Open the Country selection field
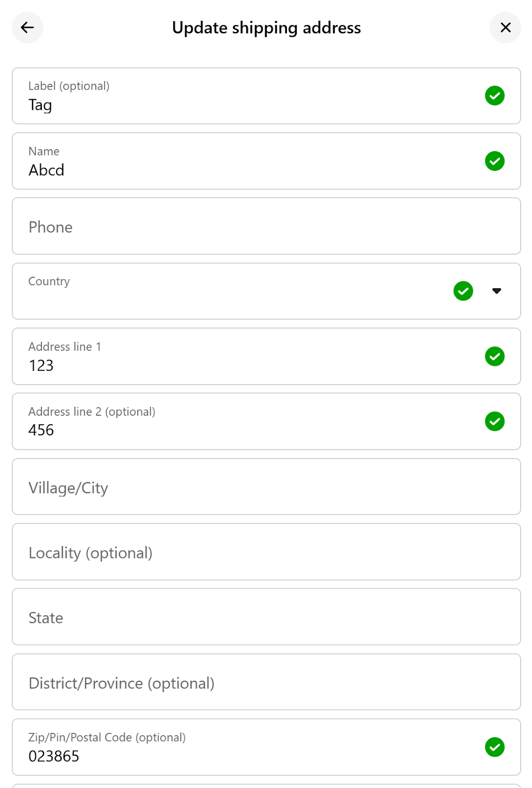 click(266, 291)
